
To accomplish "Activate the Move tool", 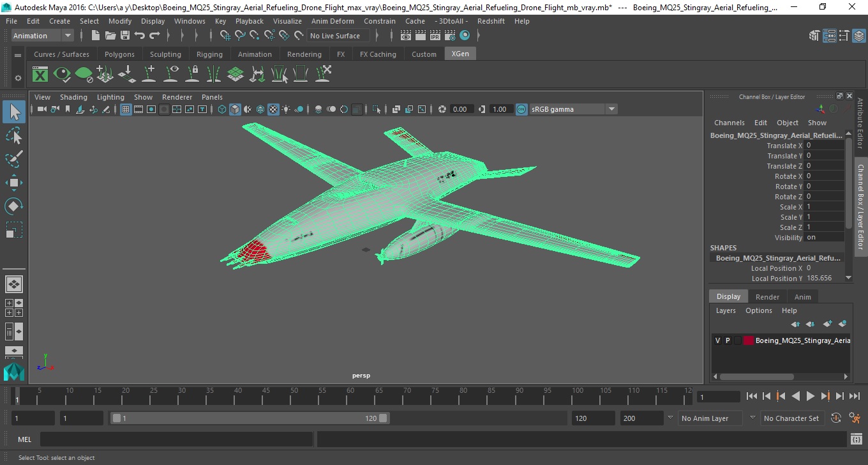I will coord(14,183).
